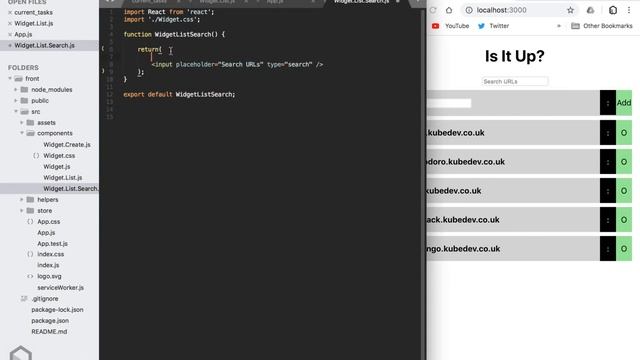The height and width of the screenshot is (360, 640).
Task: Click the Add button
Action: [624, 103]
